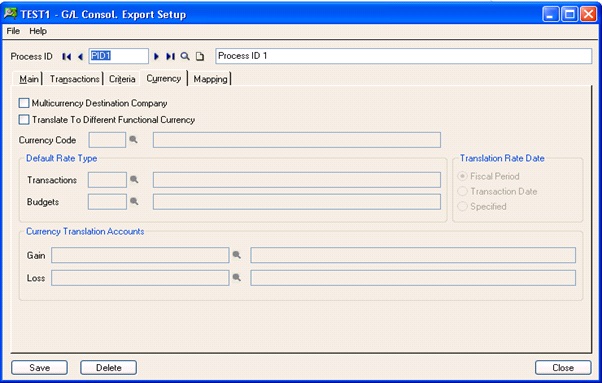Image resolution: width=602 pixels, height=383 pixels.
Task: Enable Multicurrency Destination Company checkbox
Action: [x=24, y=103]
